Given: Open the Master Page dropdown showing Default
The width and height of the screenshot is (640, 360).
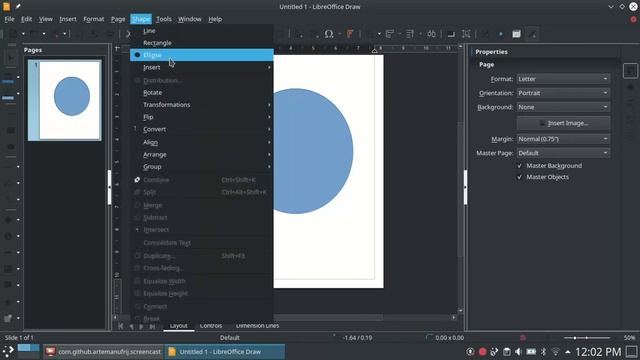Looking at the screenshot, I should pyautogui.click(x=563, y=153).
